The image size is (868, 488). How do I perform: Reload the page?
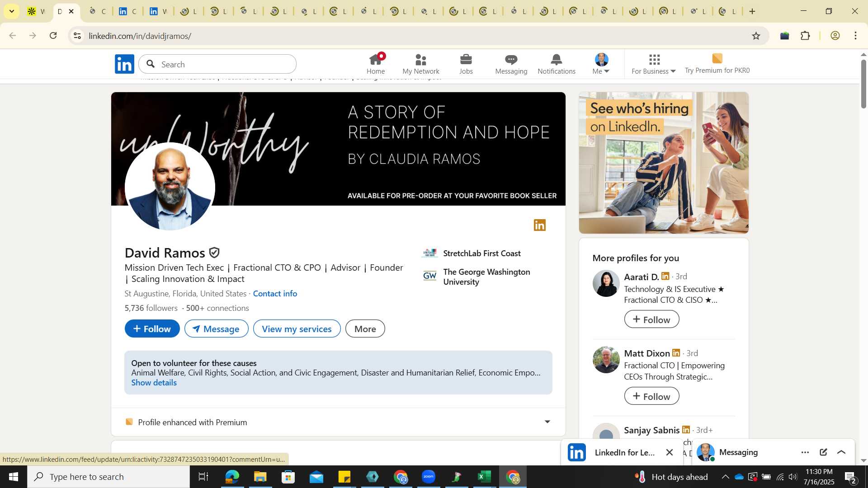point(53,36)
